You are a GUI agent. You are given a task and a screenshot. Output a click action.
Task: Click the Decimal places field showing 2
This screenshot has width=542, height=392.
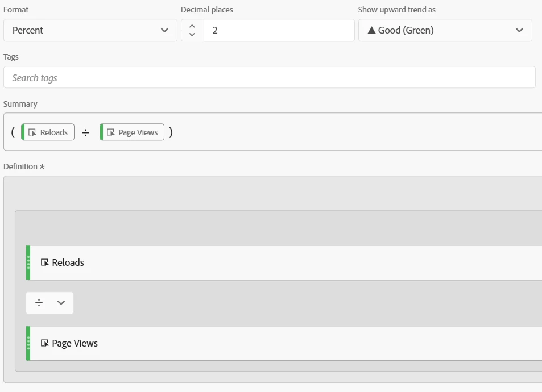[279, 30]
